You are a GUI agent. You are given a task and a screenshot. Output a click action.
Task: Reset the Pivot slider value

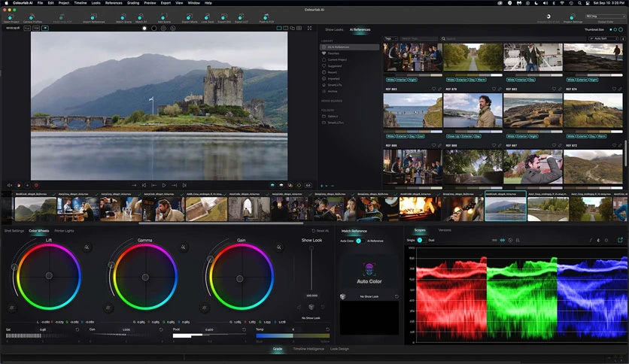click(244, 329)
